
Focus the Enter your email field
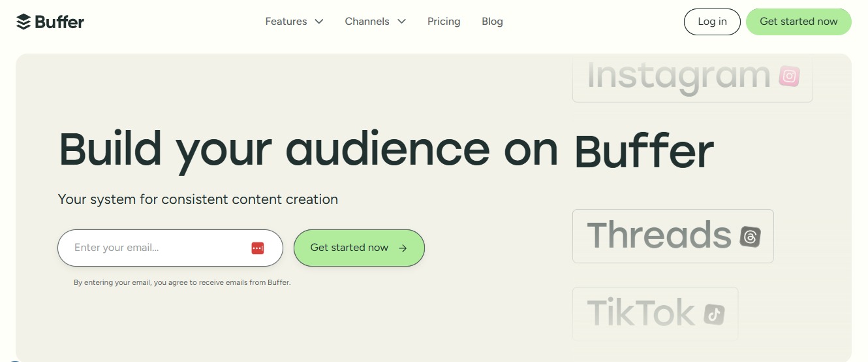click(x=157, y=248)
